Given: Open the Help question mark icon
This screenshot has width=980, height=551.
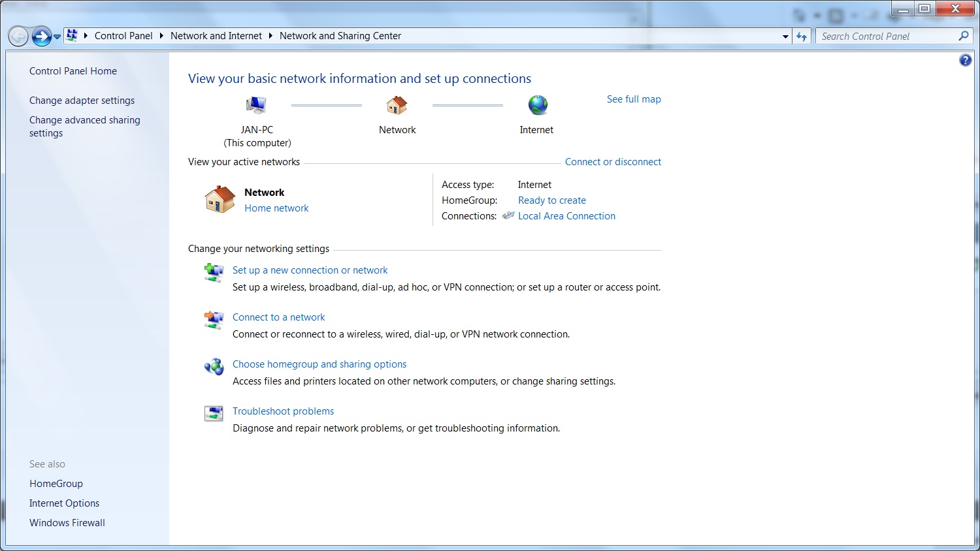Looking at the screenshot, I should [966, 60].
